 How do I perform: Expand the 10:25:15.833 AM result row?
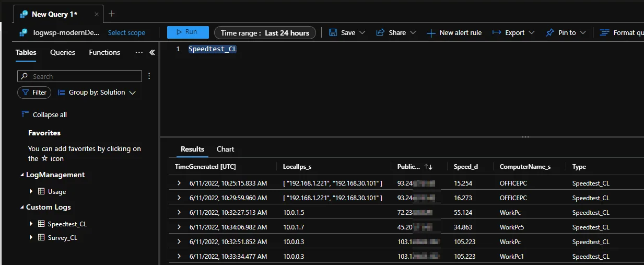[179, 183]
